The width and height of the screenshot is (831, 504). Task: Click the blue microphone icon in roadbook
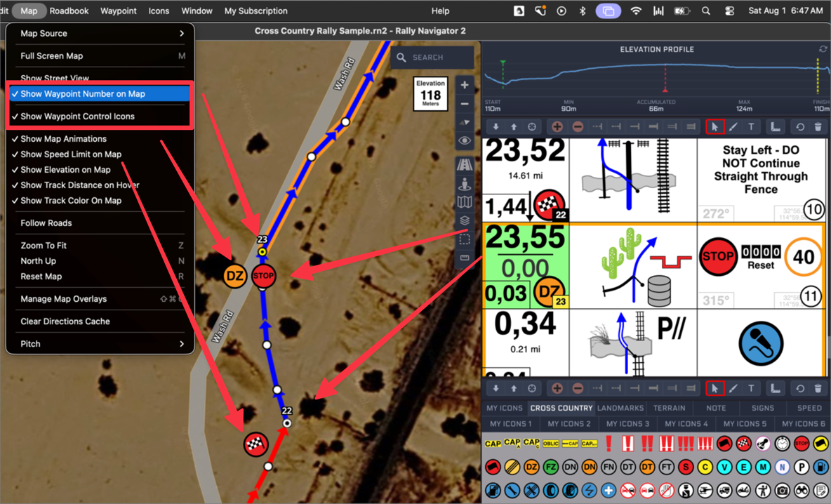[x=761, y=343]
